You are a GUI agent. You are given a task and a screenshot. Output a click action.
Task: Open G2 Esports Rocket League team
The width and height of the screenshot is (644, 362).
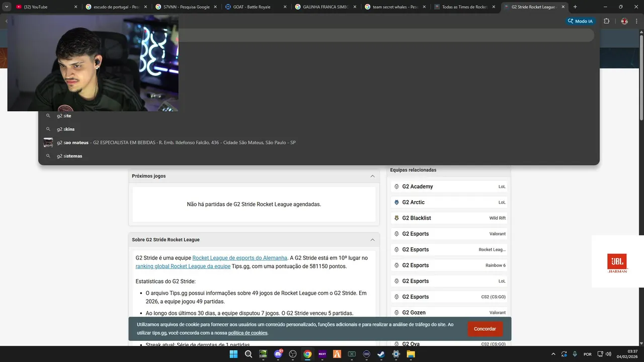coord(449,249)
